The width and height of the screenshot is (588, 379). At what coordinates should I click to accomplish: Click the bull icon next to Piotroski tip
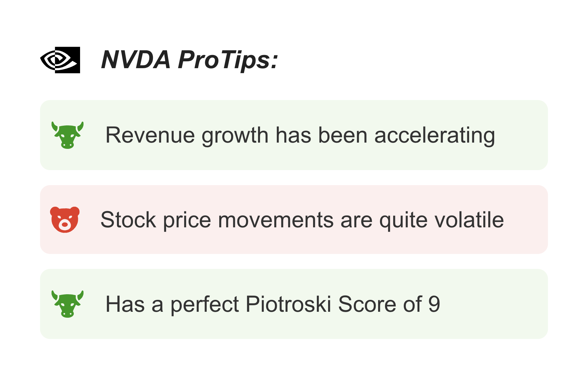(x=68, y=304)
